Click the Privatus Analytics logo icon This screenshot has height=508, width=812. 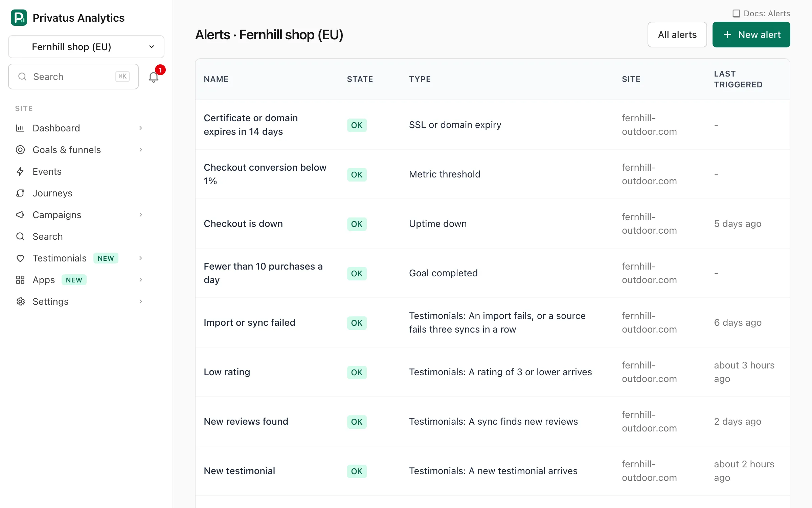click(x=19, y=18)
